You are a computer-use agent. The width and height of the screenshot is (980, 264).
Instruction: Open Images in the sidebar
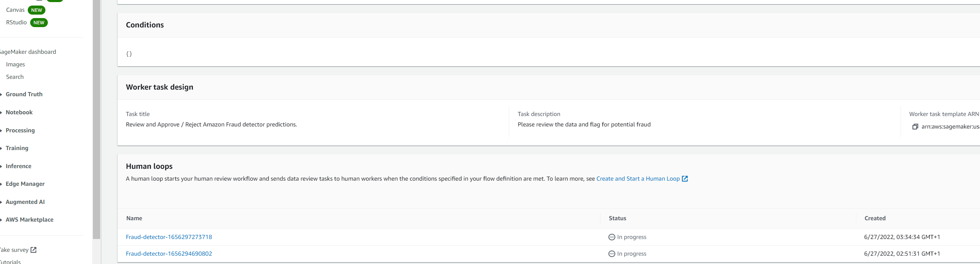[x=15, y=64]
